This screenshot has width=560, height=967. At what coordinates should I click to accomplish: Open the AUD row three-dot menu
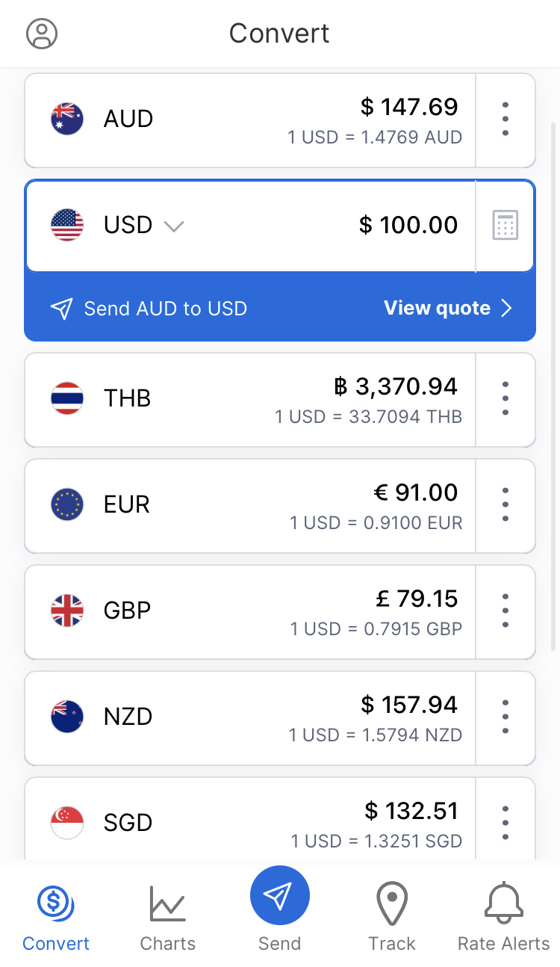(x=505, y=119)
